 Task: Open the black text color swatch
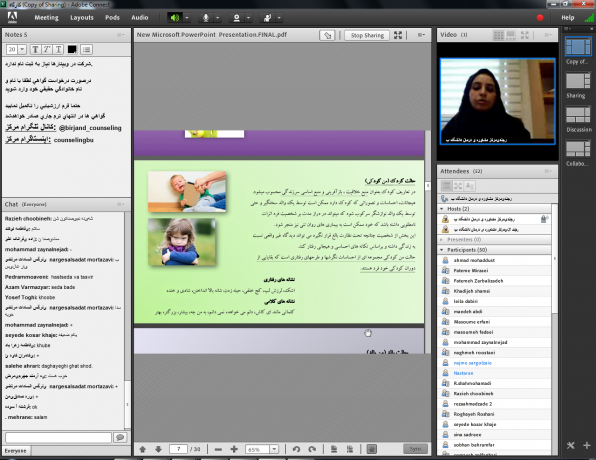72,49
